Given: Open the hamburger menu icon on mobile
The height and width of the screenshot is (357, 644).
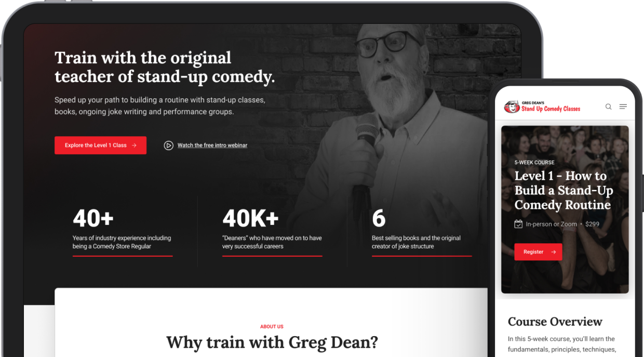Looking at the screenshot, I should click(623, 107).
